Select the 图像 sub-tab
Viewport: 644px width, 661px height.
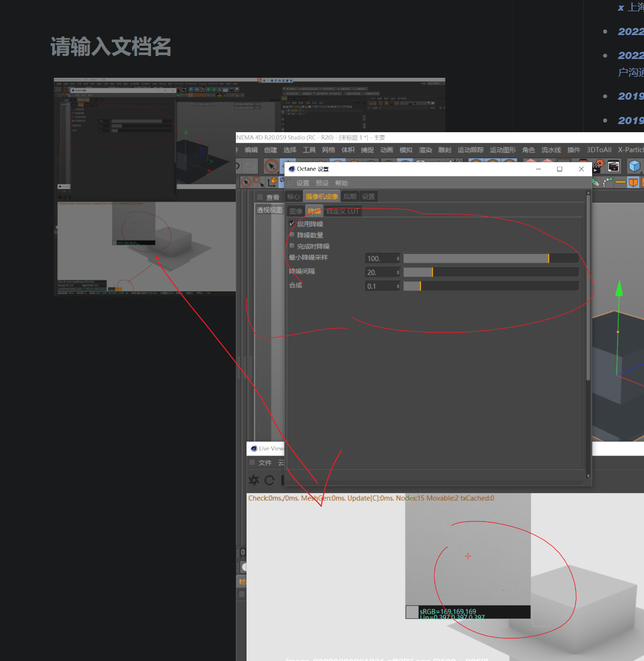296,211
